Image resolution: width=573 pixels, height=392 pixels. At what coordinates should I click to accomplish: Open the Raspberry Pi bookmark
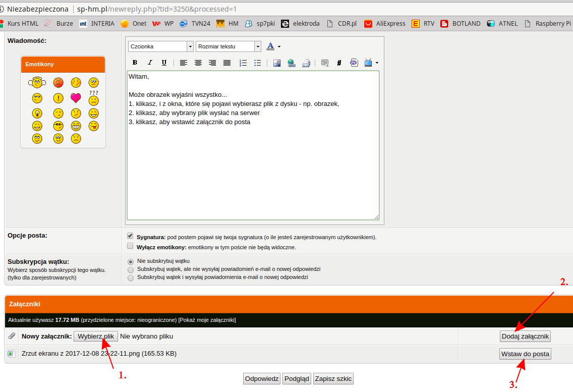coord(548,23)
